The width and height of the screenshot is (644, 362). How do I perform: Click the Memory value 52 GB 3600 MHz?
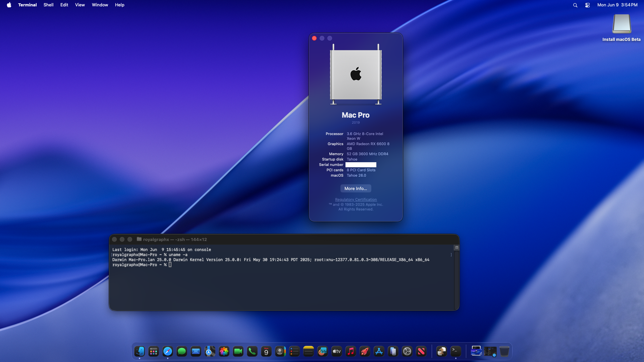(x=367, y=154)
